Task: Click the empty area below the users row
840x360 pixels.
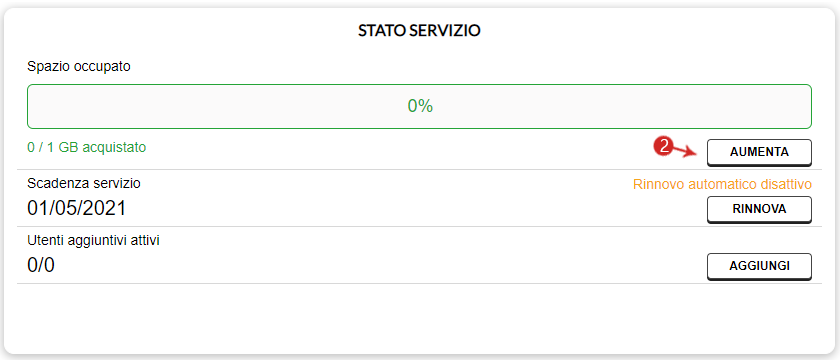Action: [x=419, y=317]
